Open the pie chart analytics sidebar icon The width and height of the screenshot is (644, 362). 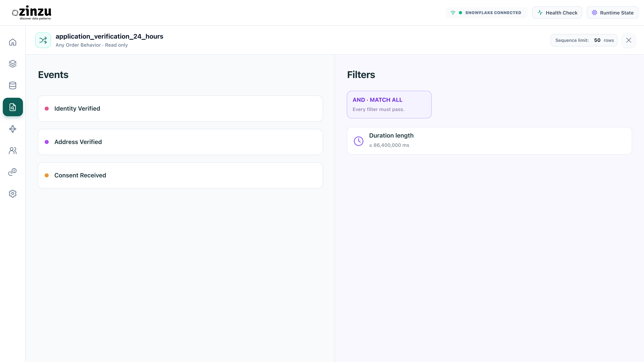(12, 172)
